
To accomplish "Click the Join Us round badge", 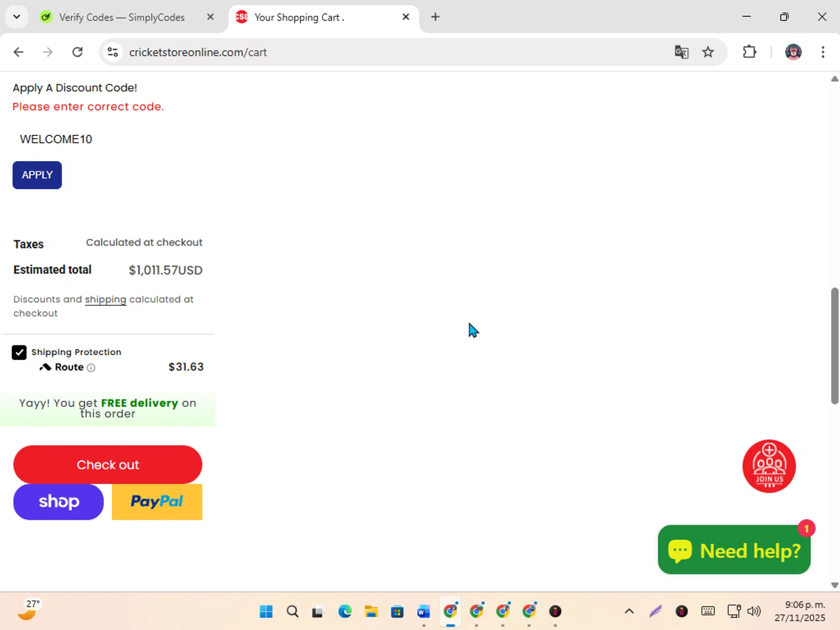I will pos(769,466).
